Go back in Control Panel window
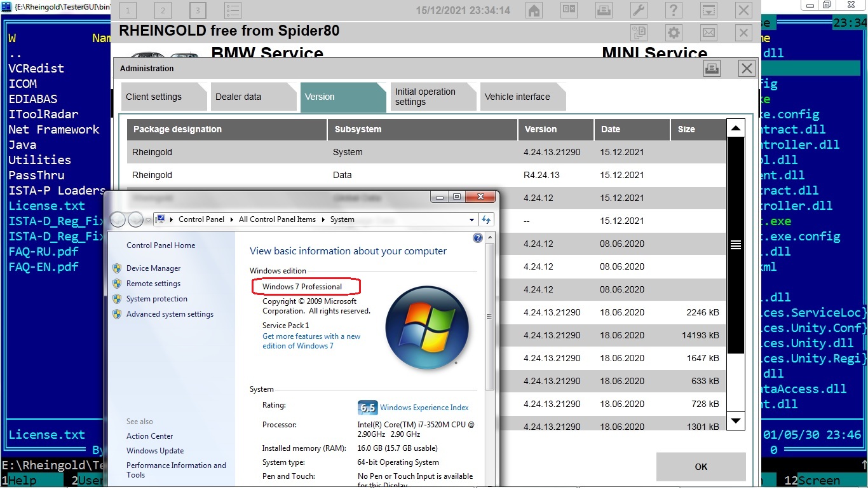Image resolution: width=868 pixels, height=489 pixels. click(x=118, y=219)
